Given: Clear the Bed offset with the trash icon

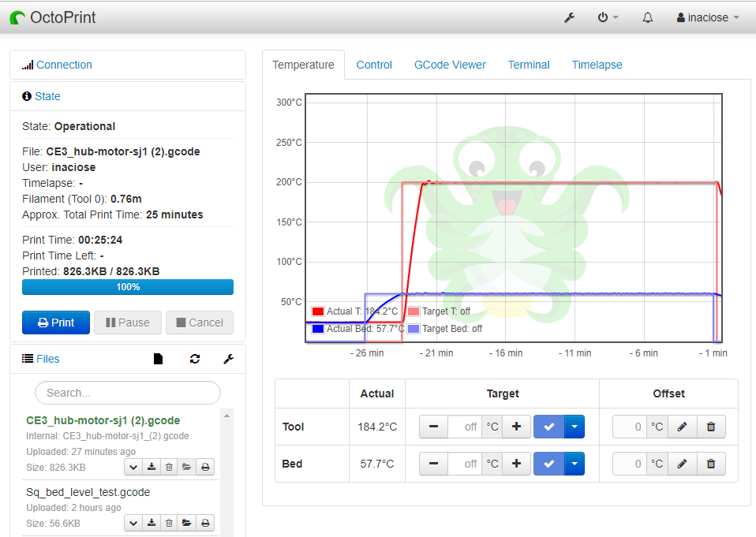Looking at the screenshot, I should pyautogui.click(x=711, y=464).
